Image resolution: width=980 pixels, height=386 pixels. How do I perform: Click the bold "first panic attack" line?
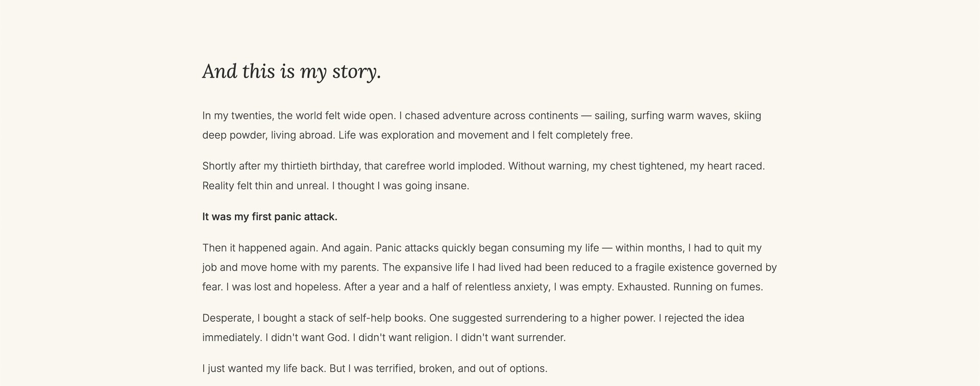click(x=269, y=217)
